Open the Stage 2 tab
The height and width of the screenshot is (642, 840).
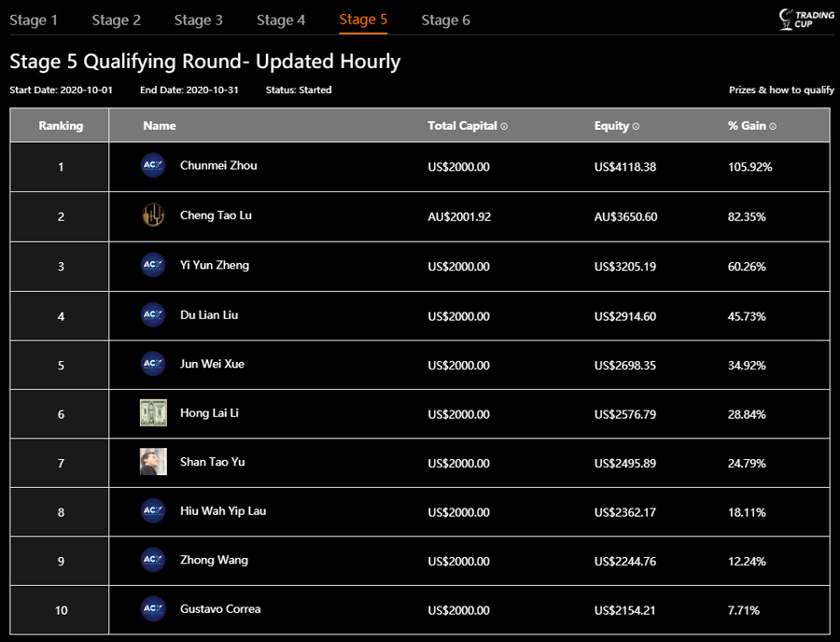coord(116,19)
